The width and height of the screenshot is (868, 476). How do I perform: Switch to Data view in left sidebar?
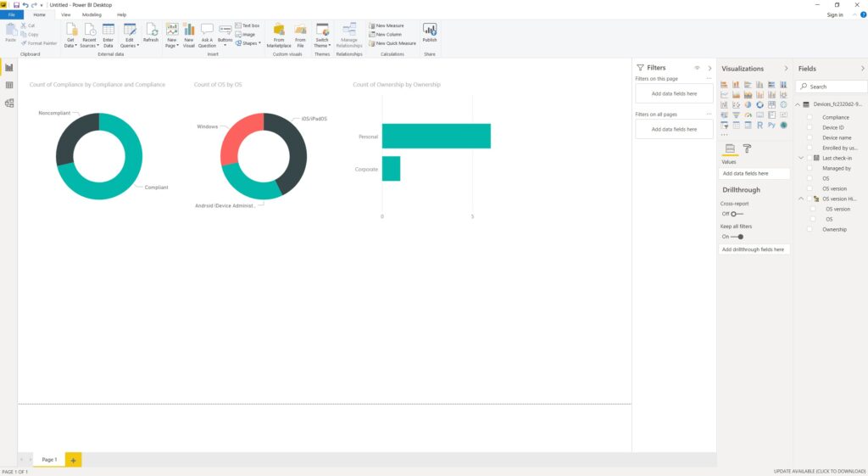[x=9, y=86]
